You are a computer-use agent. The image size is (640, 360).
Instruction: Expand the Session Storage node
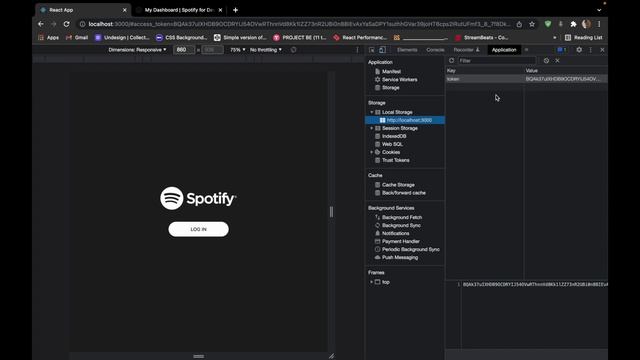[372, 128]
